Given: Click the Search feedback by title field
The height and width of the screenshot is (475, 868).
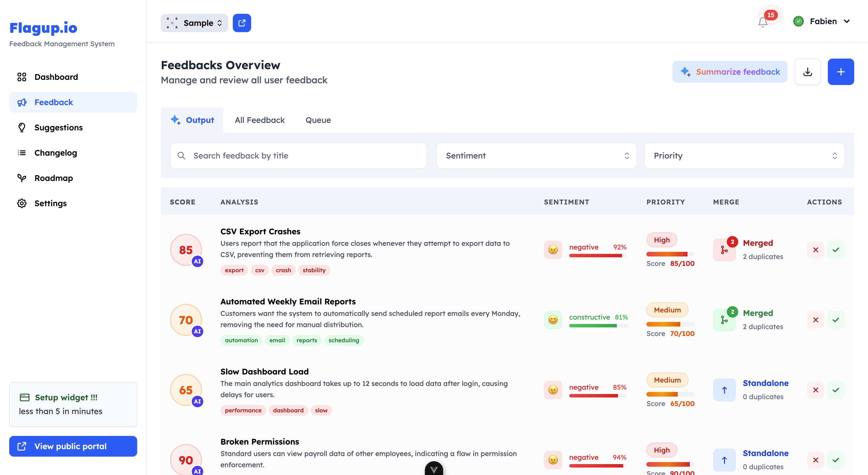Looking at the screenshot, I should [x=298, y=156].
